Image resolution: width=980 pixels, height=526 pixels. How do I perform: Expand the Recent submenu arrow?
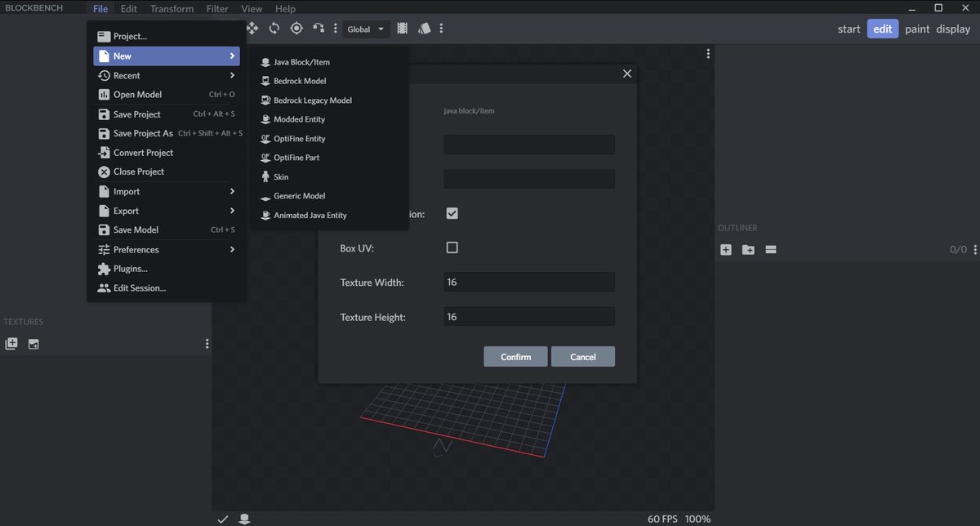232,75
